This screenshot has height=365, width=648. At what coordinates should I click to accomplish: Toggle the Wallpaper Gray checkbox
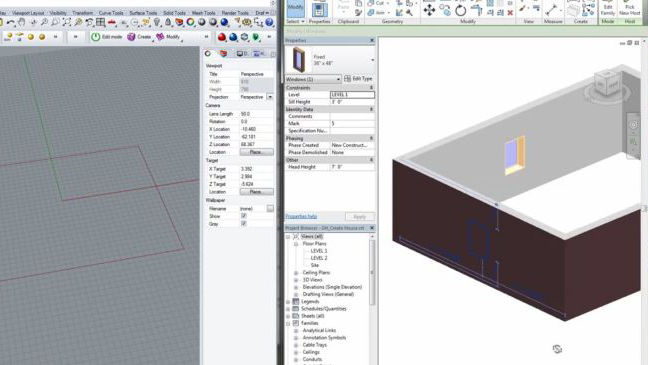pyautogui.click(x=243, y=224)
